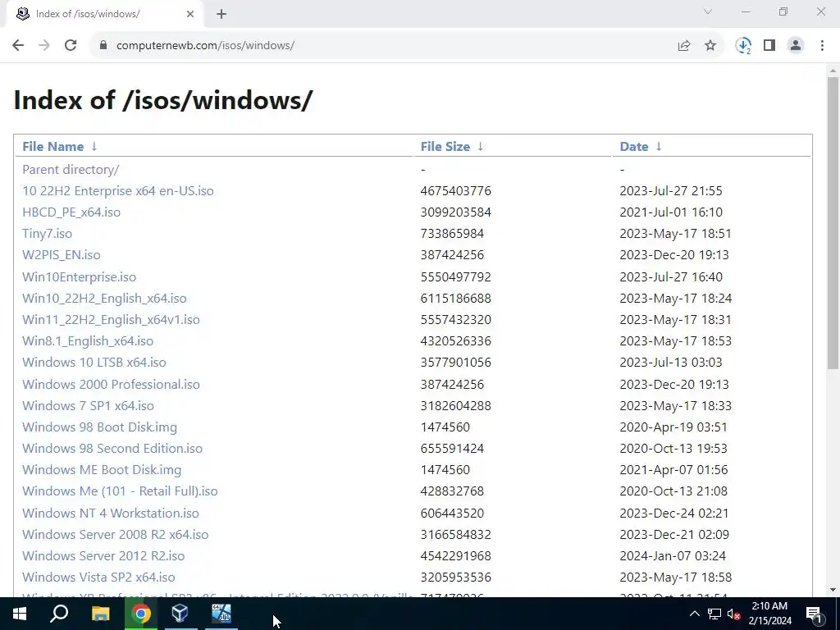Open the notification center icon

click(x=814, y=614)
